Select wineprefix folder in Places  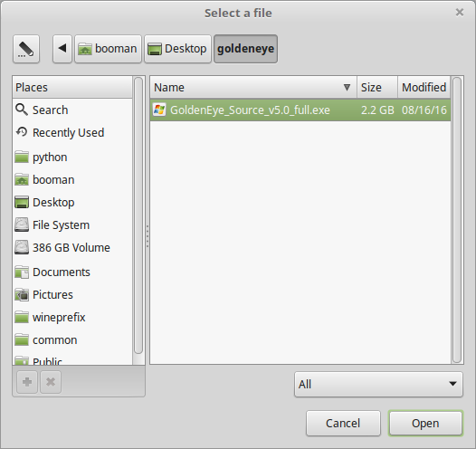pos(72,317)
